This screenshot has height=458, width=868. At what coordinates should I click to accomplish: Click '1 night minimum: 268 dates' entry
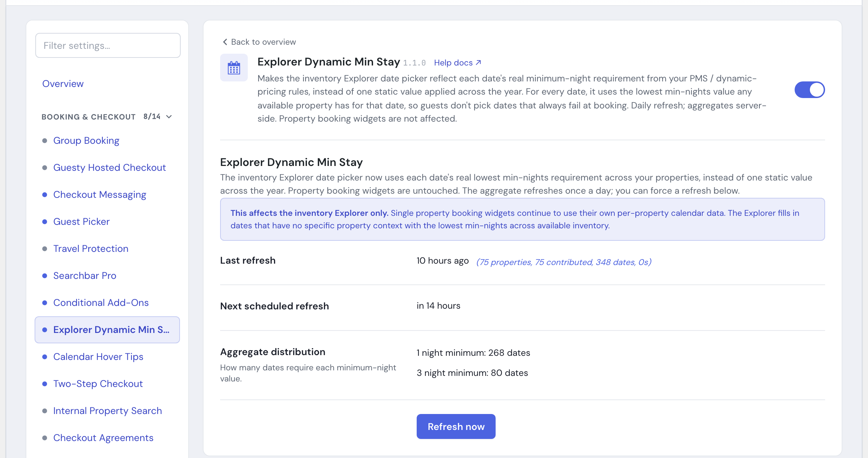pyautogui.click(x=473, y=353)
